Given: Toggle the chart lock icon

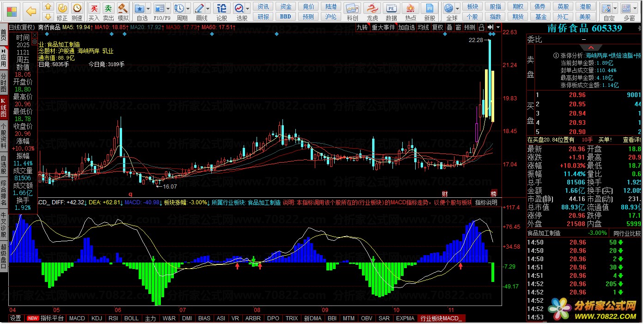Looking at the screenshot, I should point(481,27).
